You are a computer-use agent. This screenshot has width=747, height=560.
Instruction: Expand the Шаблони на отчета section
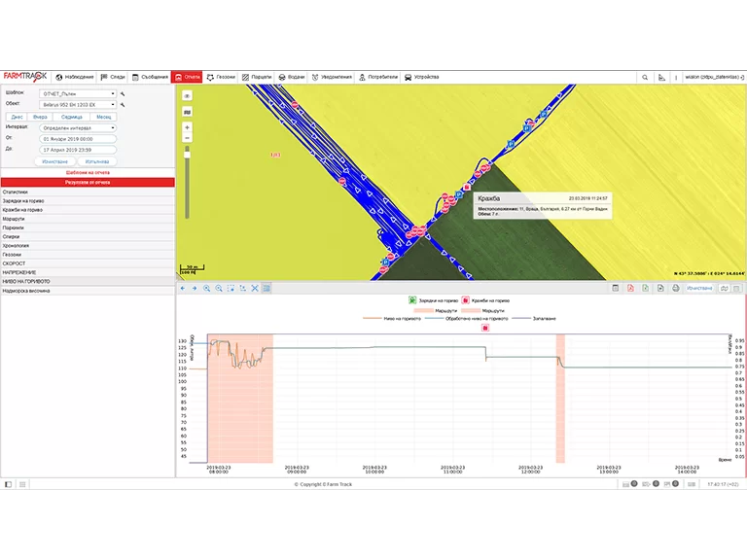pyautogui.click(x=88, y=172)
